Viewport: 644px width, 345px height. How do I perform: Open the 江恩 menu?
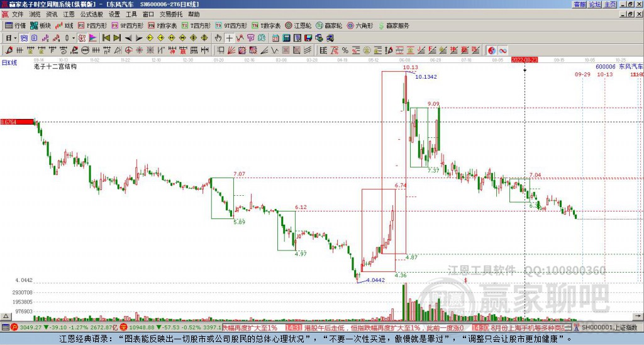(x=69, y=14)
